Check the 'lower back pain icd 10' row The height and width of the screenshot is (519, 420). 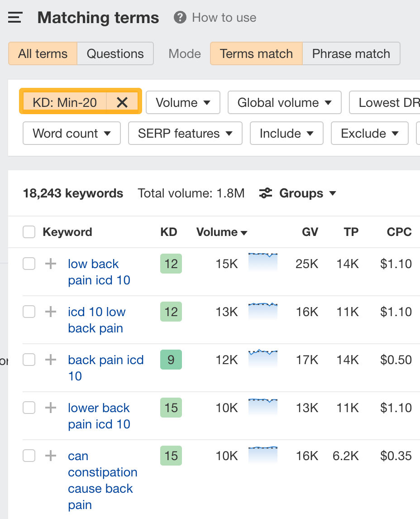(29, 408)
